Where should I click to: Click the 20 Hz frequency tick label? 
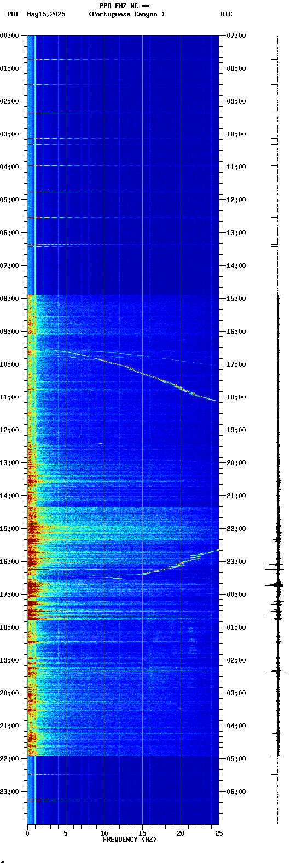pyautogui.click(x=181, y=833)
